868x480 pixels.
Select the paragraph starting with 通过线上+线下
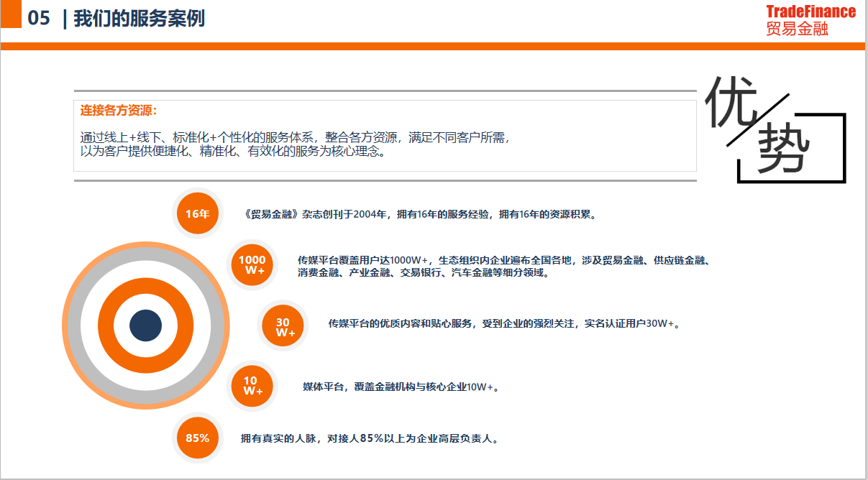[295, 144]
